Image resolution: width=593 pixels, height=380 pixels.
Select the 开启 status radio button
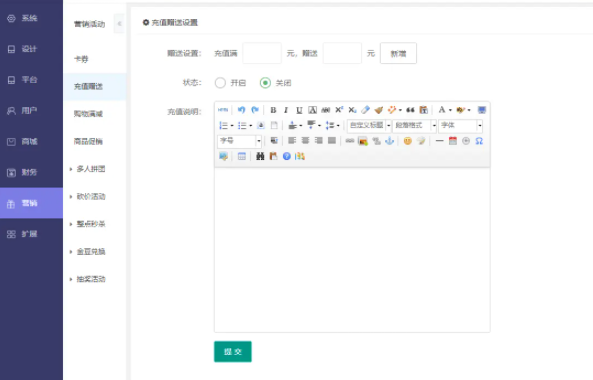click(220, 83)
